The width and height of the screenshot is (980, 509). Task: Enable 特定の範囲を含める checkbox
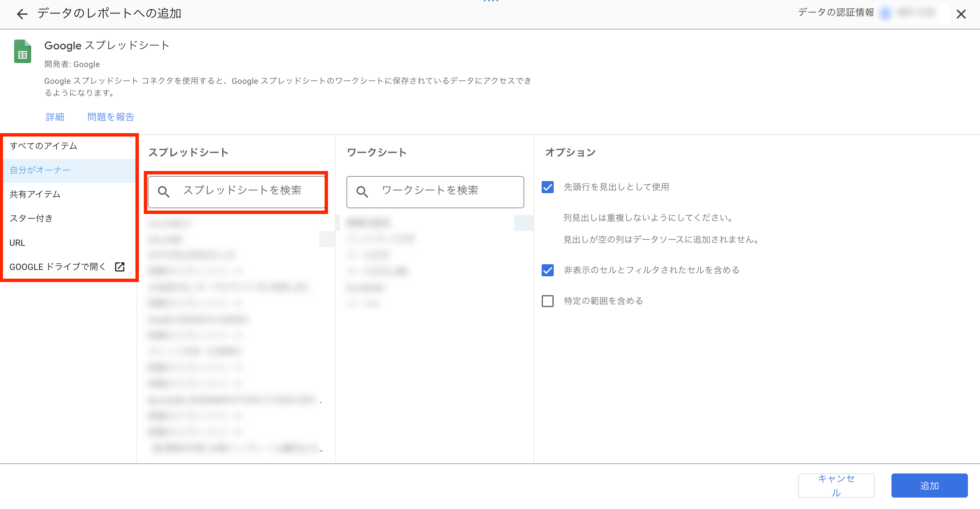point(547,301)
